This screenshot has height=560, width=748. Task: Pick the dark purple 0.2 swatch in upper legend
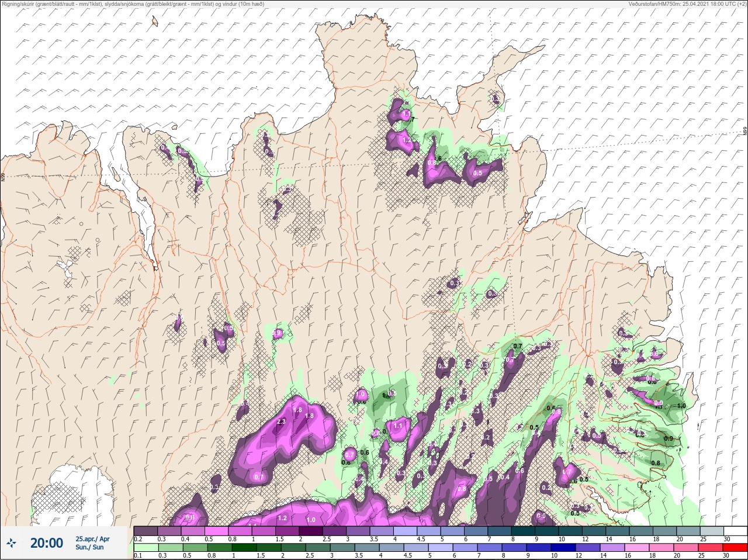coord(146,531)
